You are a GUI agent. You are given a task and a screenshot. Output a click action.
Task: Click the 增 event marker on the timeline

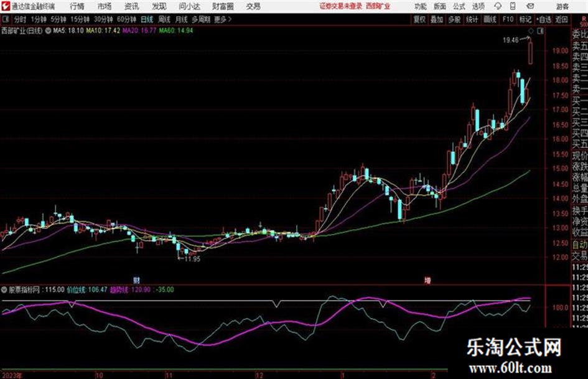[x=427, y=280]
